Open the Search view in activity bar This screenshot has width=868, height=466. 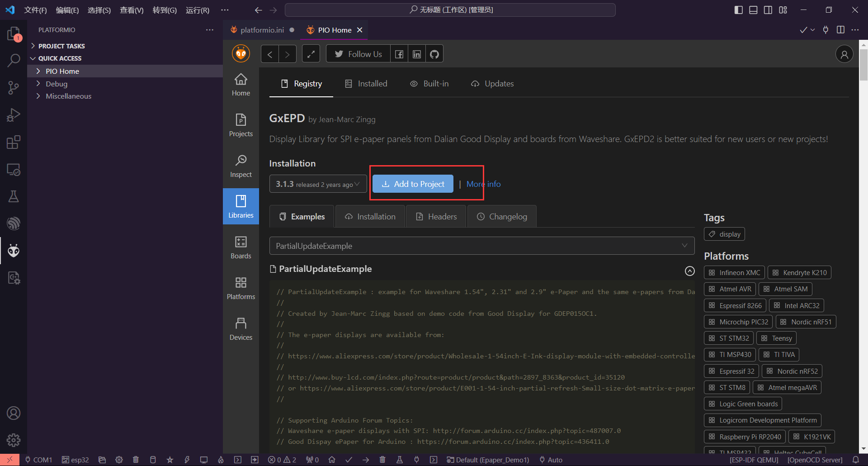tap(14, 60)
